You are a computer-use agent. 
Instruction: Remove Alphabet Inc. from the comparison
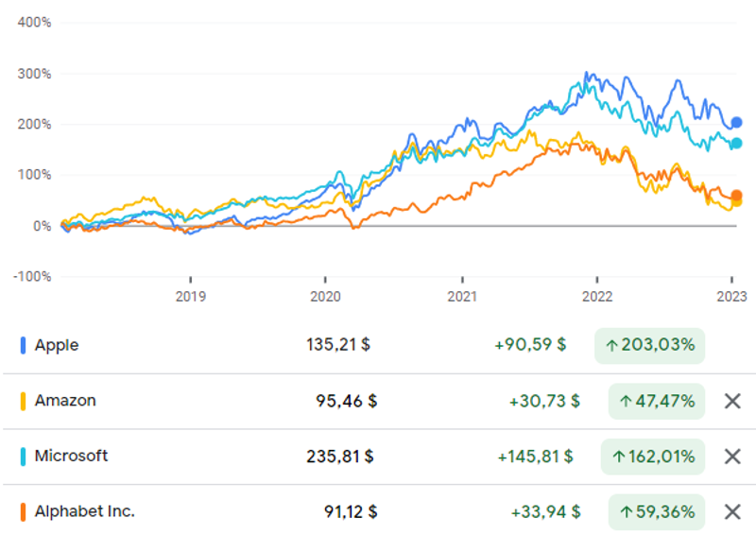[x=732, y=512]
